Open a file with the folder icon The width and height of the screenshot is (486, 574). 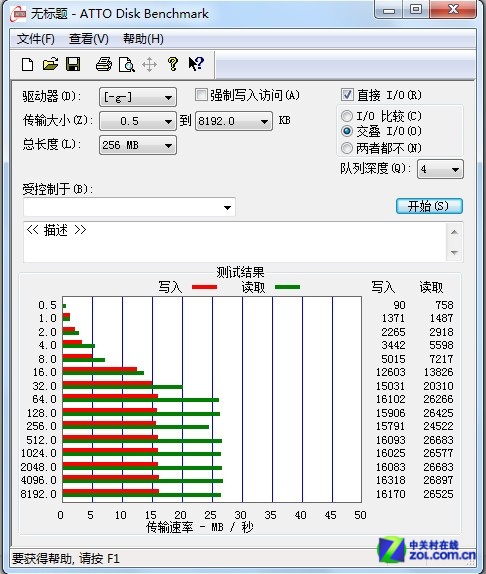click(50, 64)
